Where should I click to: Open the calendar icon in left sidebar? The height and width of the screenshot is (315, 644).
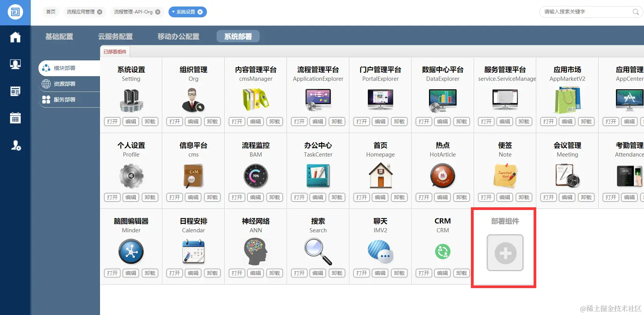pyautogui.click(x=15, y=118)
